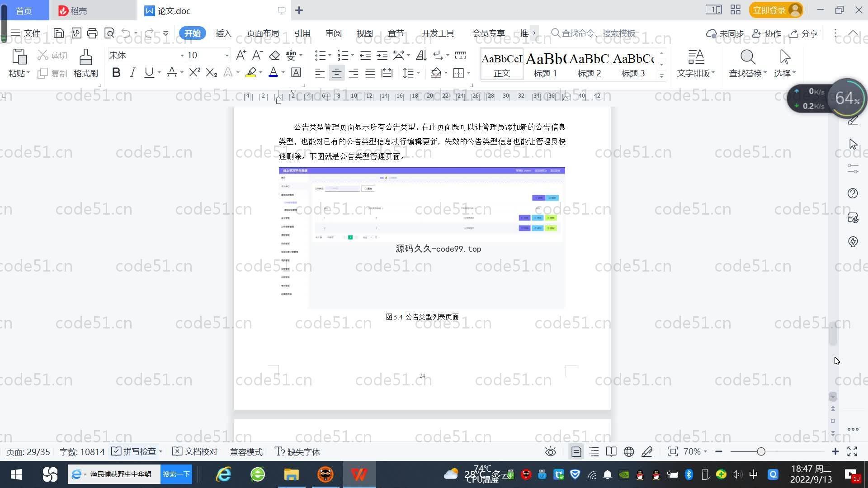The image size is (868, 488).
Task: Decrease paragraph indent
Action: coord(365,55)
